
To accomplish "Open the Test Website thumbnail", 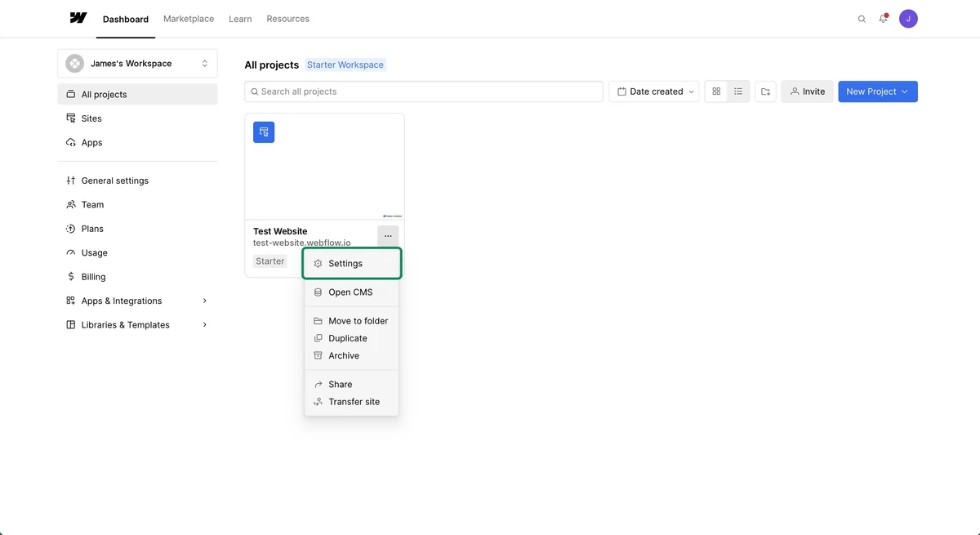I will coord(324,167).
